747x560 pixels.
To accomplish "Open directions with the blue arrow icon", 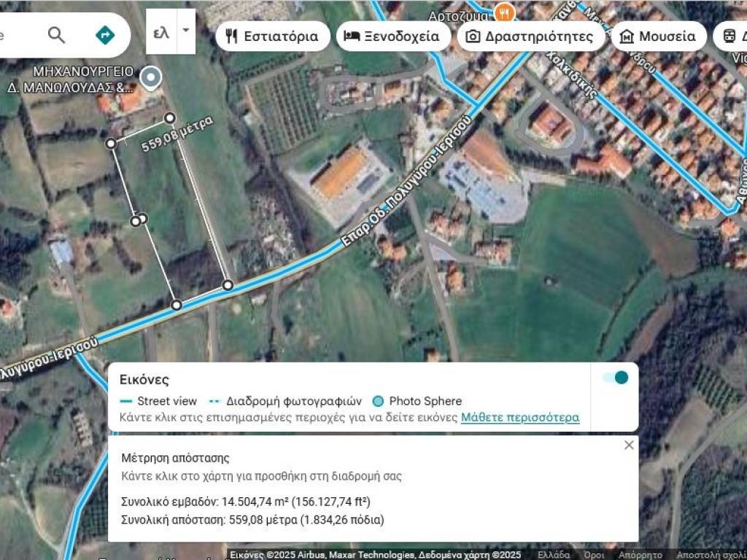I will pos(105,34).
